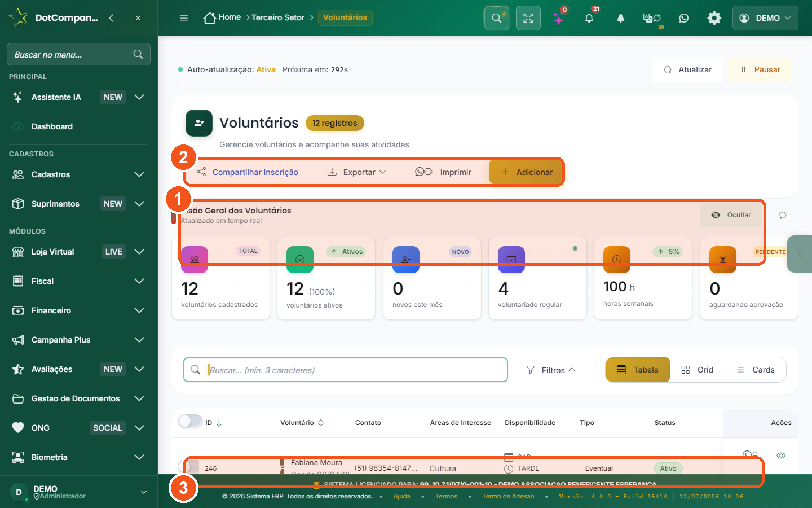Toggle fullscreen with the expand-arrows icon
The image size is (812, 508).
click(528, 18)
